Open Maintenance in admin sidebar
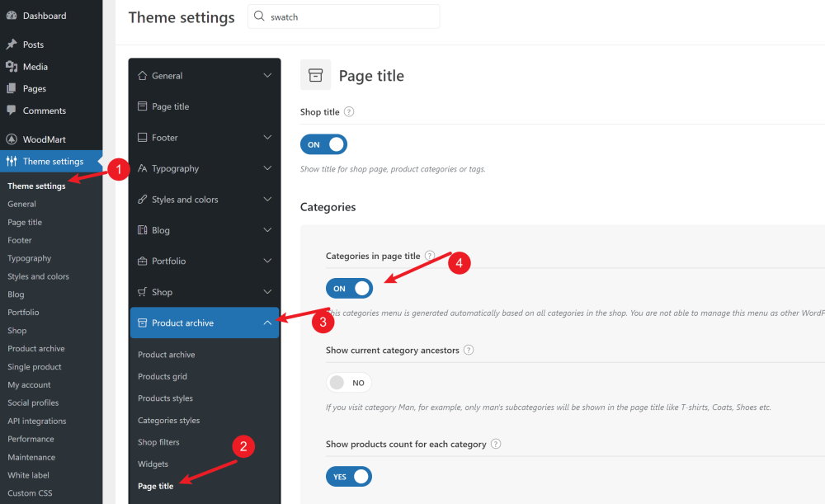Screen dimensions: 825x504 click(x=31, y=457)
